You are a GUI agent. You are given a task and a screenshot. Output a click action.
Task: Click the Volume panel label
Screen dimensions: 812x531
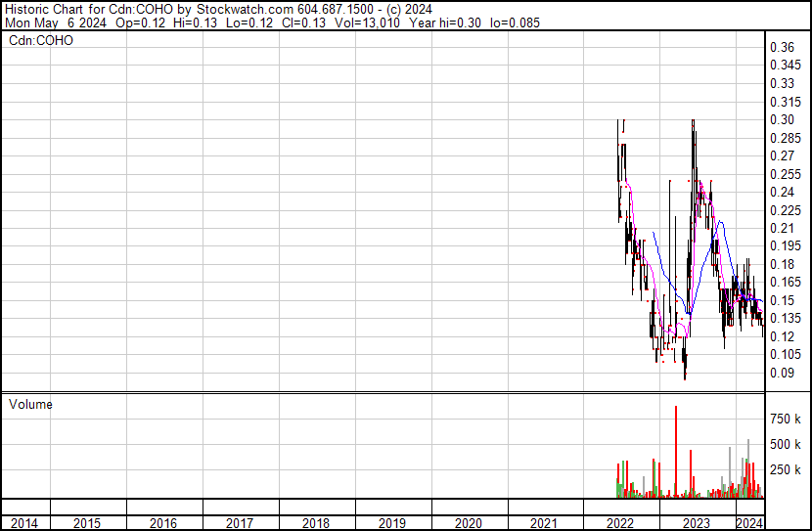tap(30, 404)
